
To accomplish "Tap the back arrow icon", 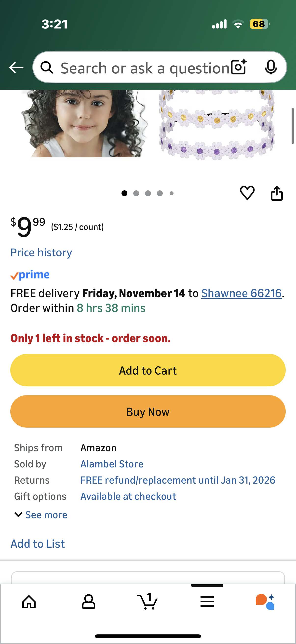I will [16, 68].
